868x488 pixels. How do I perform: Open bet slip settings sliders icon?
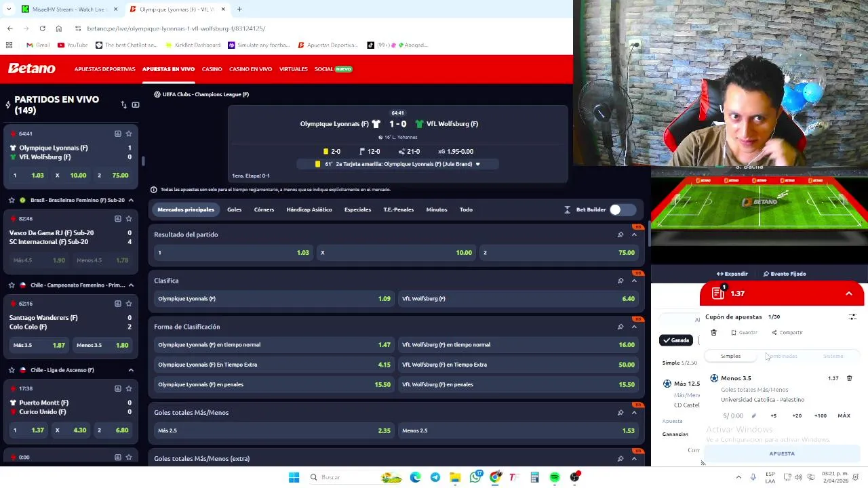[852, 317]
